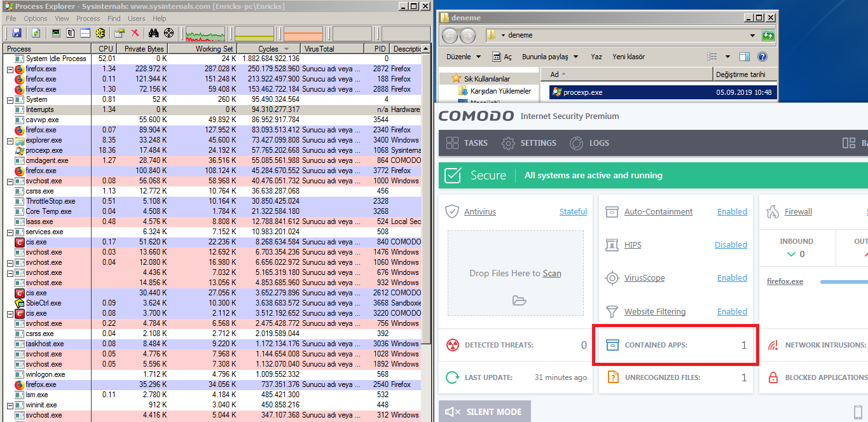
Task: Select procexp.exe file in deneme folder
Action: (663, 92)
